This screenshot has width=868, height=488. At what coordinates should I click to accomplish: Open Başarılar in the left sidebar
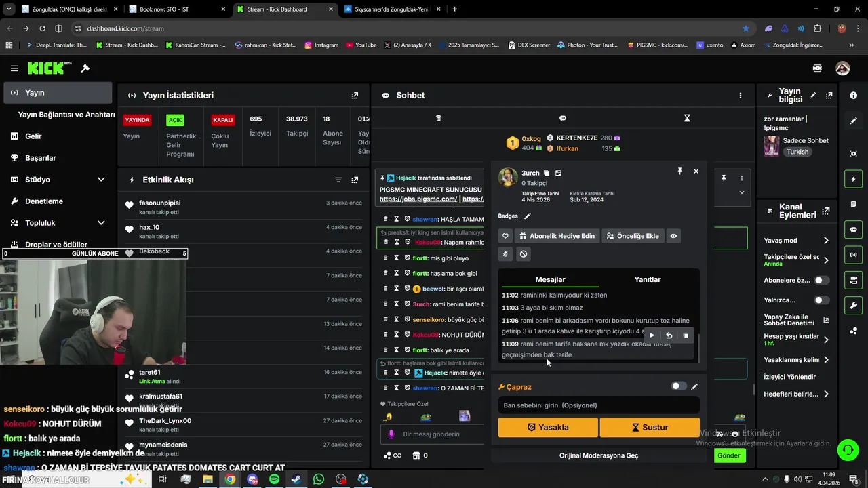pyautogui.click(x=58, y=158)
